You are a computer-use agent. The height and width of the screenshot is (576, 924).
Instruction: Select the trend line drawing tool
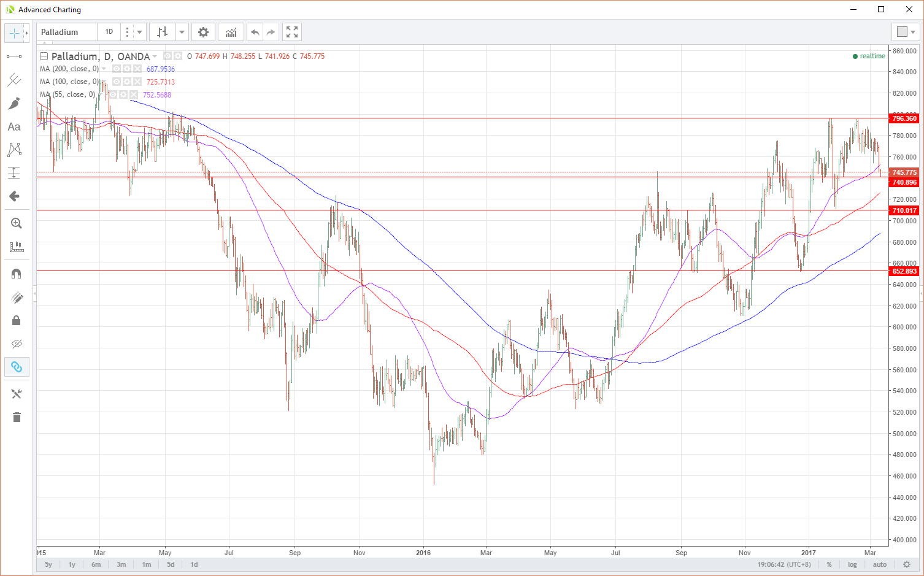tap(14, 56)
